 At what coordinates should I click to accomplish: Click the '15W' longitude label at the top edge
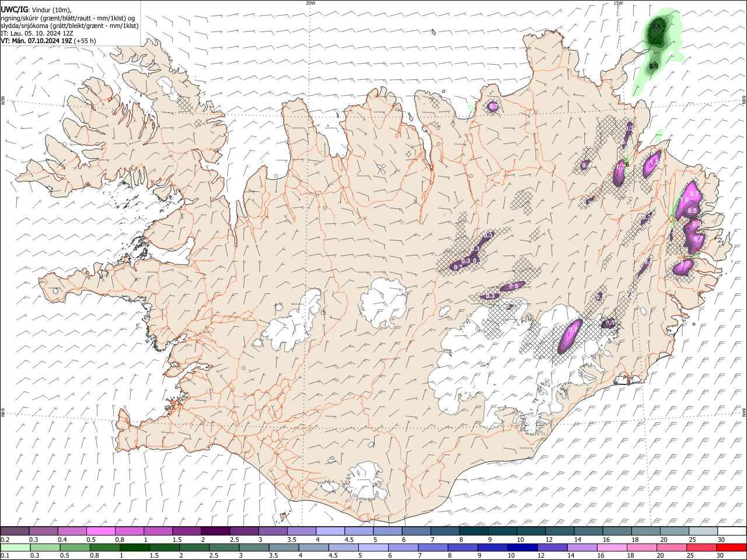click(x=618, y=3)
